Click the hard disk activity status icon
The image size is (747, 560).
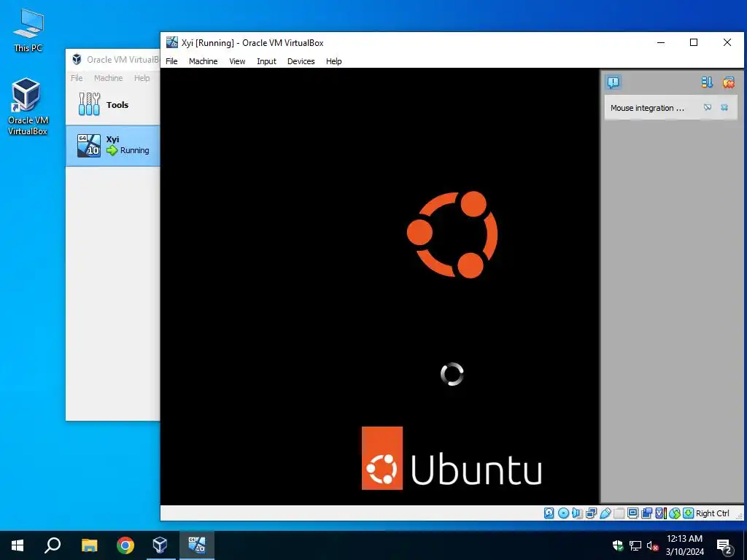549,513
